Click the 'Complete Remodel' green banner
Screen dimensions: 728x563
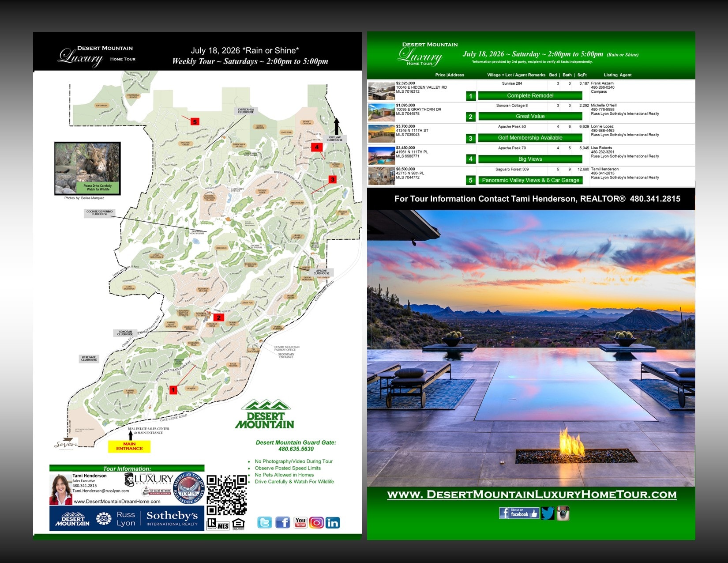click(x=530, y=95)
